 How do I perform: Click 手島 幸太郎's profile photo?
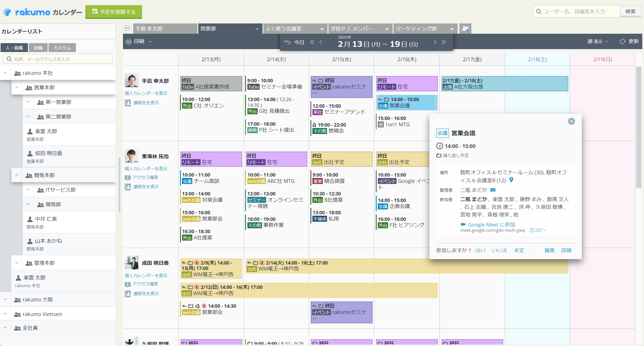pos(132,81)
